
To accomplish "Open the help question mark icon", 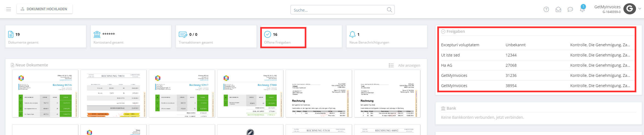I will (546, 9).
